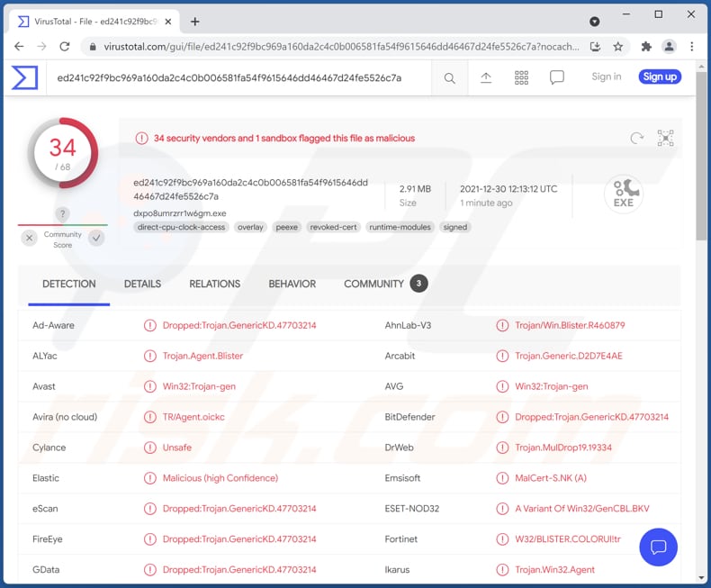This screenshot has width=711, height=588.
Task: Click the EXE file type icon
Action: [624, 194]
